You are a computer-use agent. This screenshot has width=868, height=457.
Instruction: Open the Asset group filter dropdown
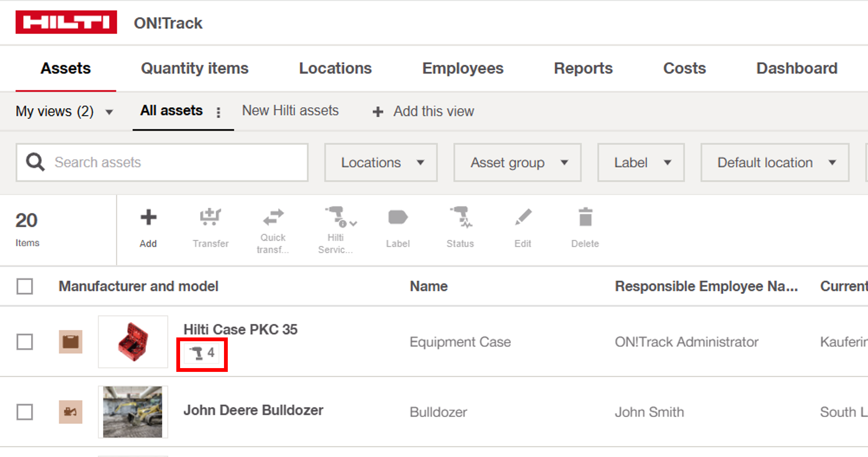point(517,163)
